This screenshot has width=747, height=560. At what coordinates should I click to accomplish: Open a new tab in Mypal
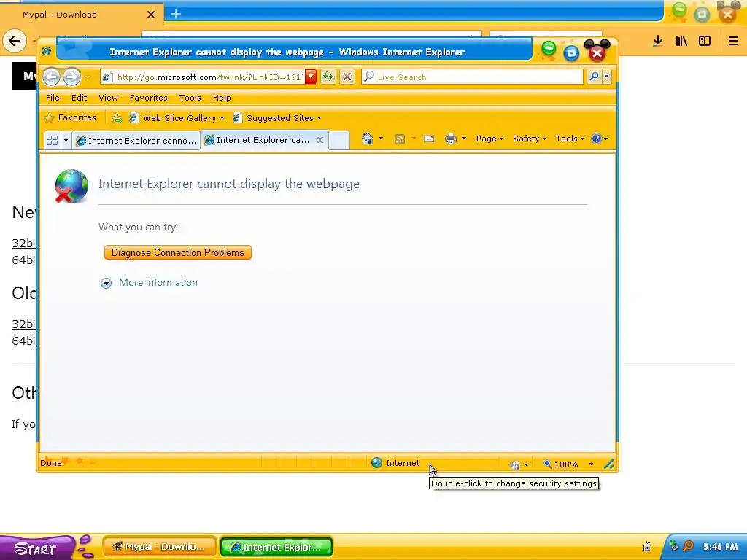176,14
